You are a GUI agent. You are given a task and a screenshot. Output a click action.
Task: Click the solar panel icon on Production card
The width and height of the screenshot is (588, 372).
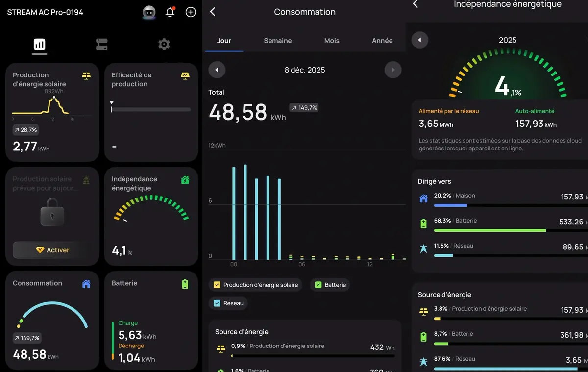click(86, 76)
